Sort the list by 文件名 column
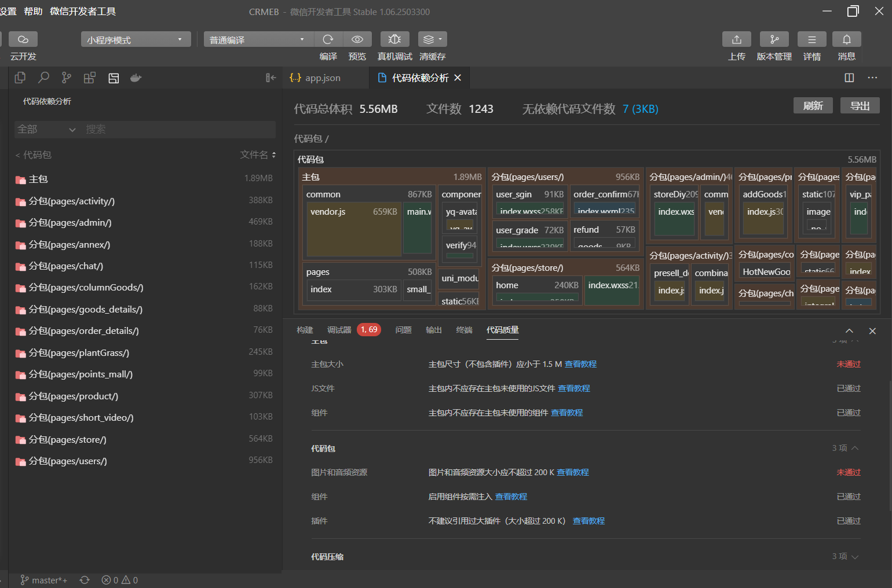This screenshot has height=588, width=892. point(258,155)
